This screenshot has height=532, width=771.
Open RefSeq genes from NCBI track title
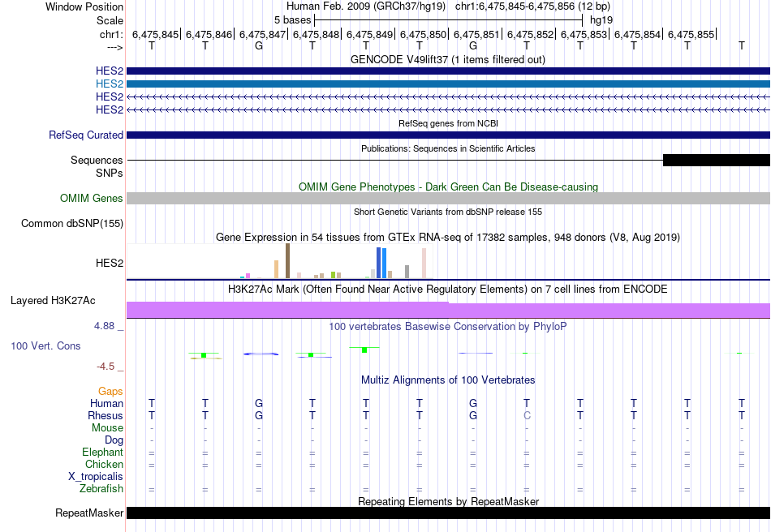tap(448, 123)
